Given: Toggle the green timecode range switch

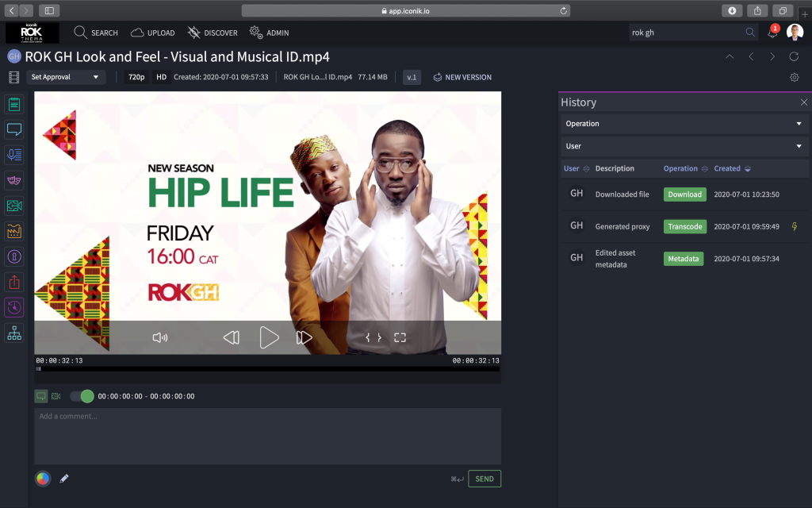Looking at the screenshot, I should [82, 396].
